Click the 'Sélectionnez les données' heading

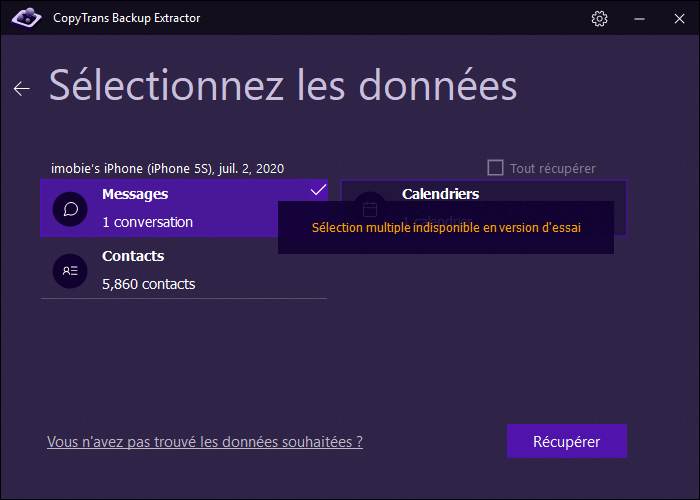(x=283, y=85)
